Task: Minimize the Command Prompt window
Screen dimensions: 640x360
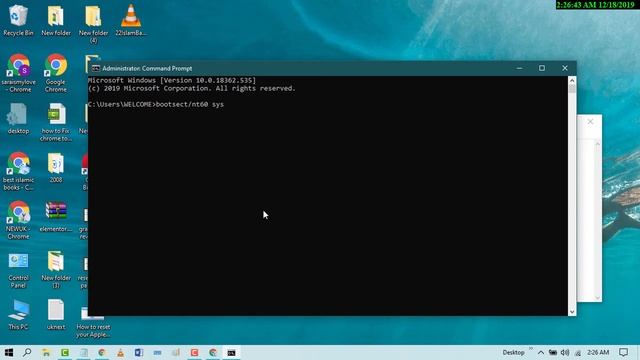Action: click(519, 68)
